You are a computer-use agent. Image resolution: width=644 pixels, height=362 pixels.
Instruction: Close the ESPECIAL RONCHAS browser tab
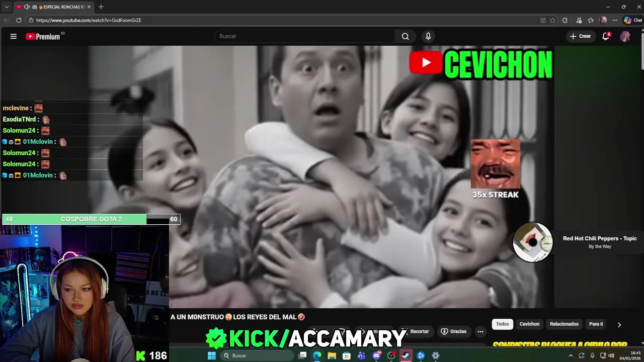tap(89, 7)
